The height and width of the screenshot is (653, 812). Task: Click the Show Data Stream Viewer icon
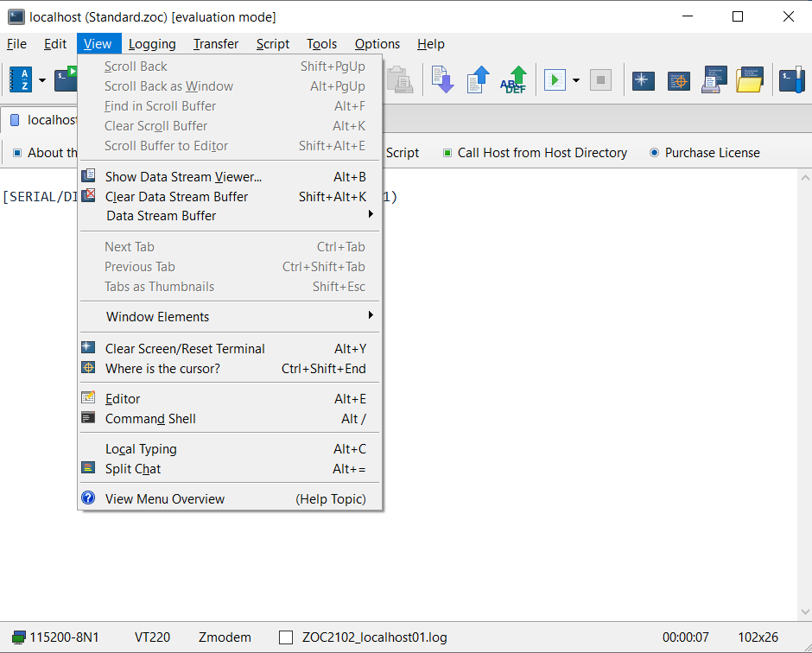point(89,175)
